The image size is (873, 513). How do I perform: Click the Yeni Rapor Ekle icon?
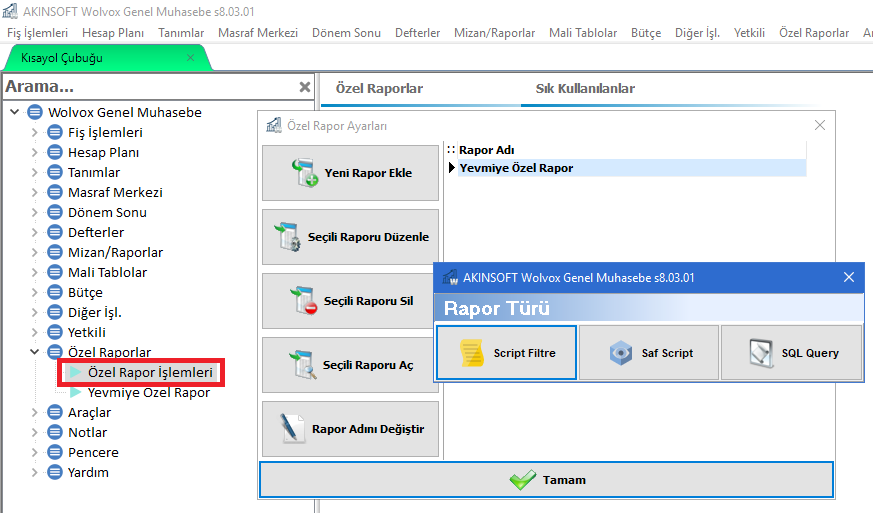(305, 173)
